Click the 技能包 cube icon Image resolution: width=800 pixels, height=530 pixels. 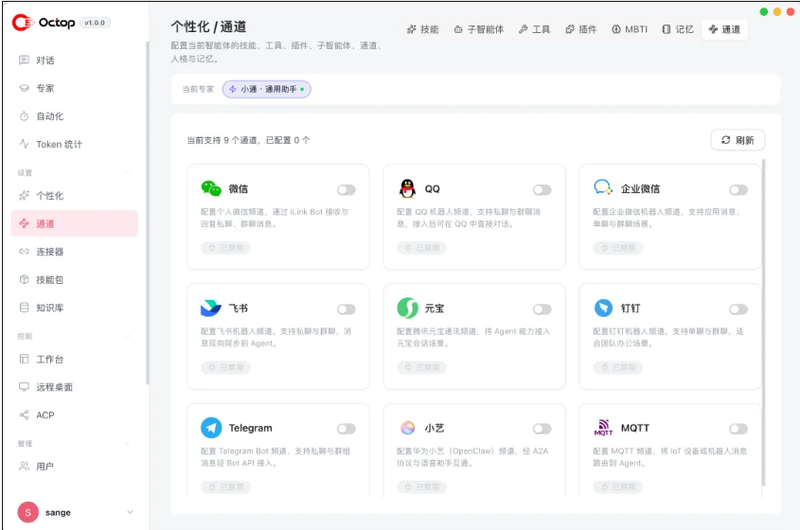pos(24,280)
